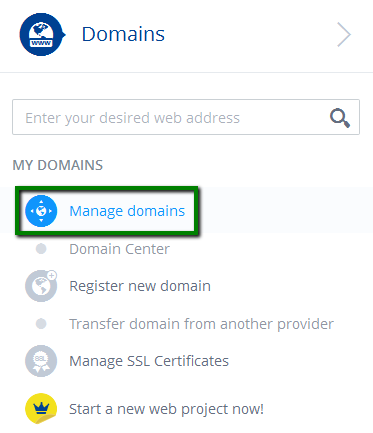Screen dimensions: 373x433
Task: Click the Register new domain globe icon
Action: click(x=41, y=286)
